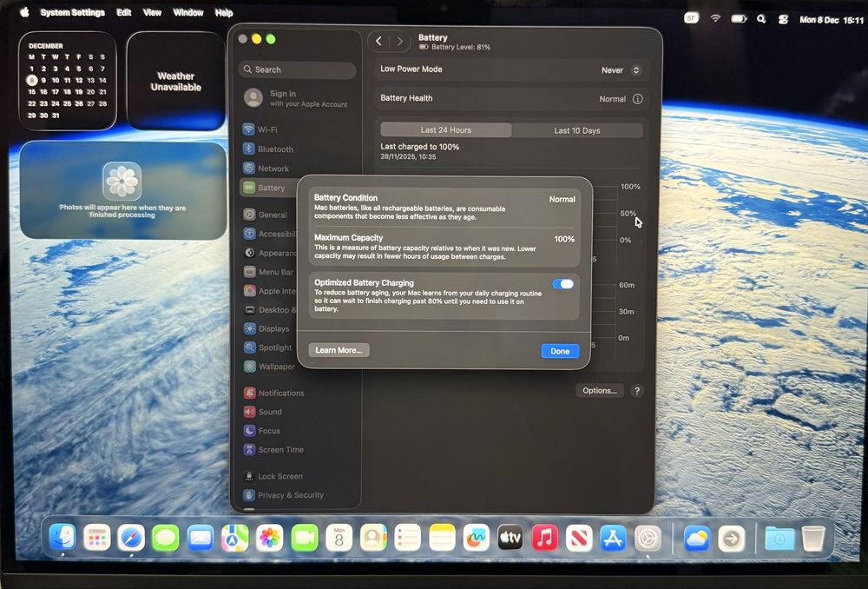Select Sign in with Apple Account
The height and width of the screenshot is (589, 868).
(x=297, y=99)
